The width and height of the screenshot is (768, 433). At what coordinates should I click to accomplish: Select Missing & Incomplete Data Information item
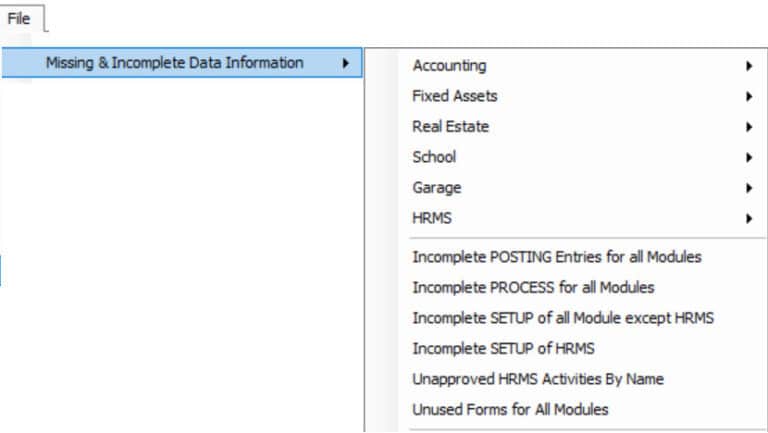(182, 63)
